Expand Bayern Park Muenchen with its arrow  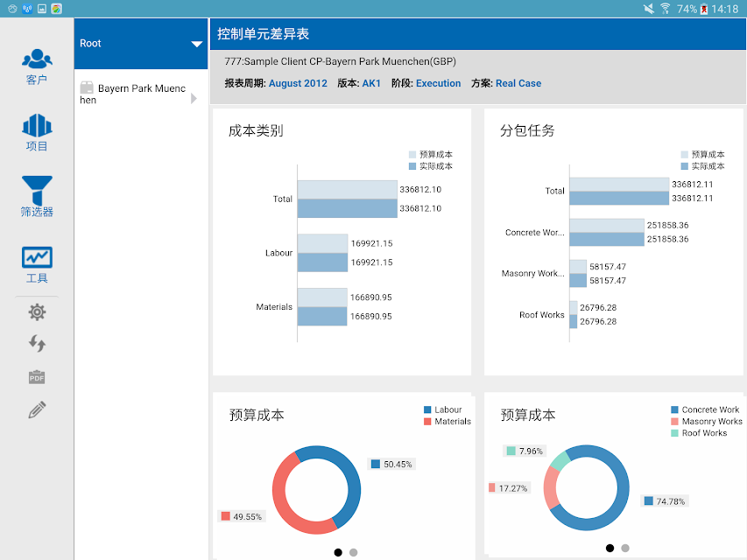tap(194, 99)
